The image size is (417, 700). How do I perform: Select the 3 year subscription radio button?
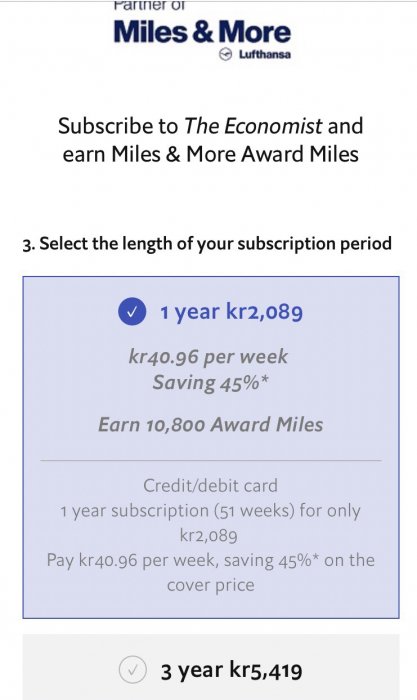tap(132, 671)
